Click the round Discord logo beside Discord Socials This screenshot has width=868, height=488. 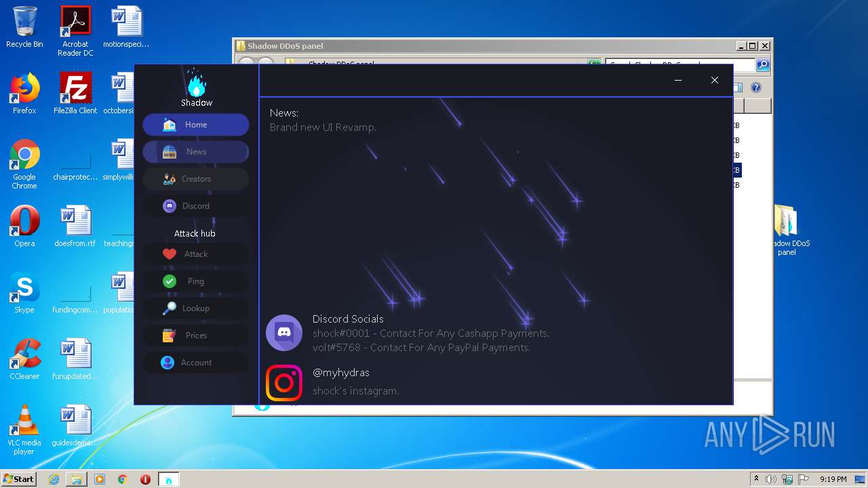pyautogui.click(x=284, y=332)
